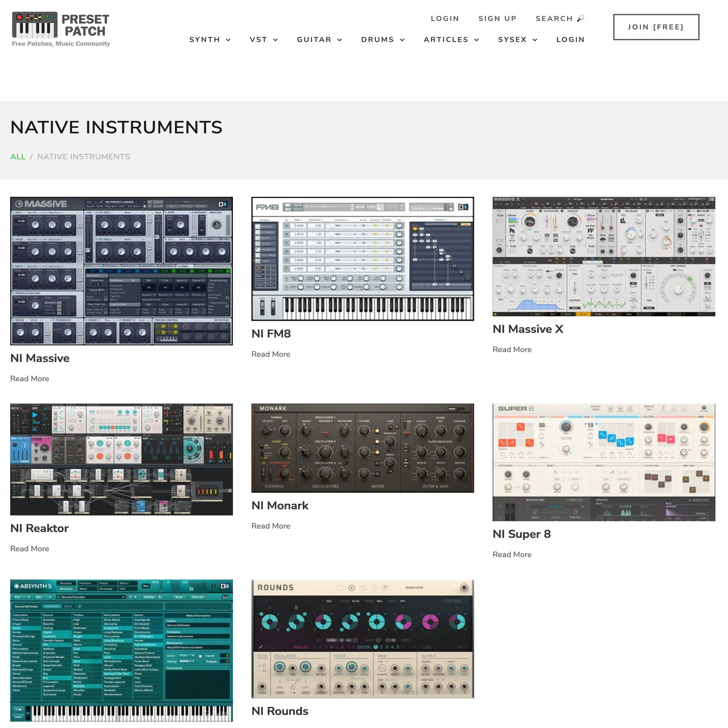The width and height of the screenshot is (728, 728).
Task: Click LOGIN in the main navigation row
Action: [x=570, y=40]
